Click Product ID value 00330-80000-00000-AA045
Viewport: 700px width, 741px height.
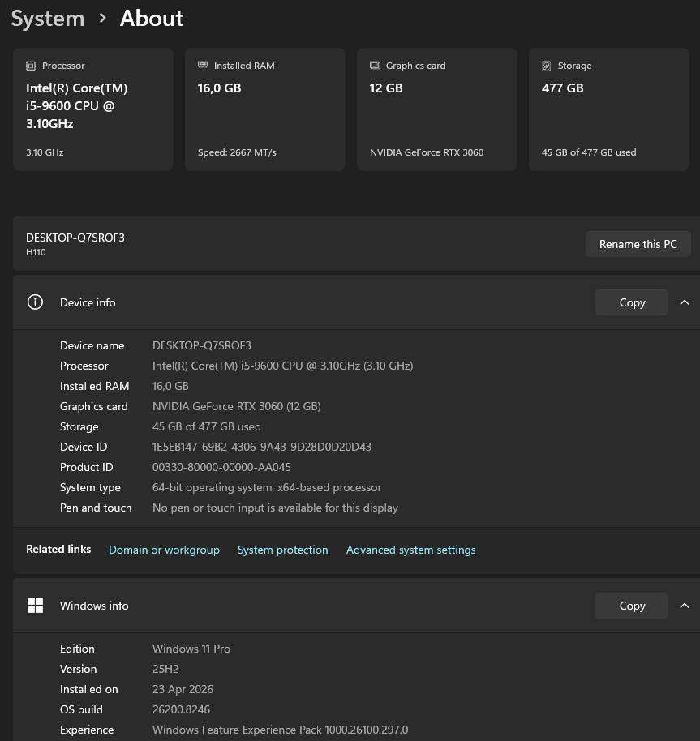pos(221,467)
